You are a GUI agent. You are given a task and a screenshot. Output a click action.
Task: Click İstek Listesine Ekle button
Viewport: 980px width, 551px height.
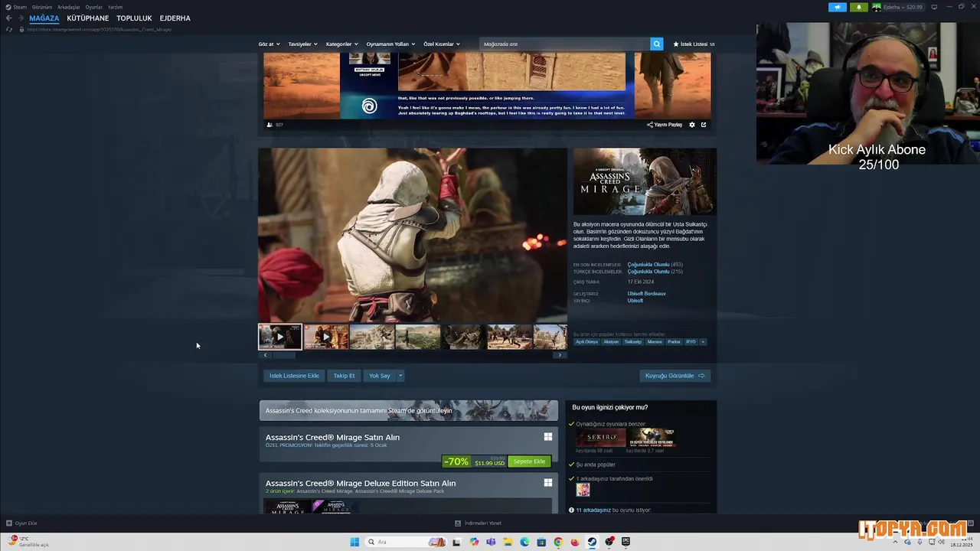coord(294,376)
